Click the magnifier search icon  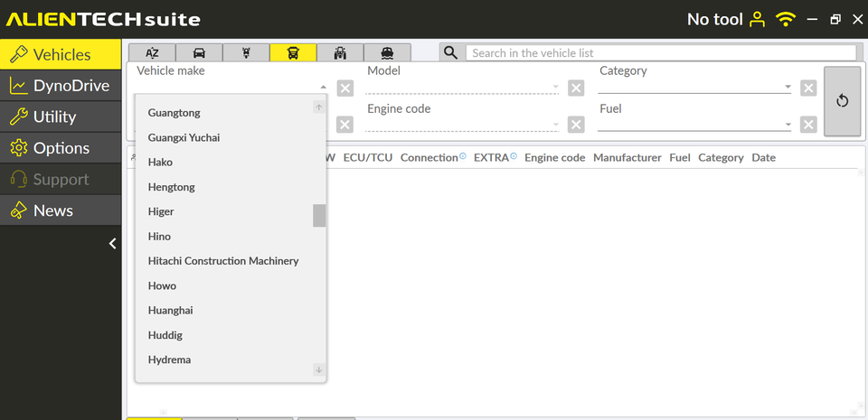(451, 52)
